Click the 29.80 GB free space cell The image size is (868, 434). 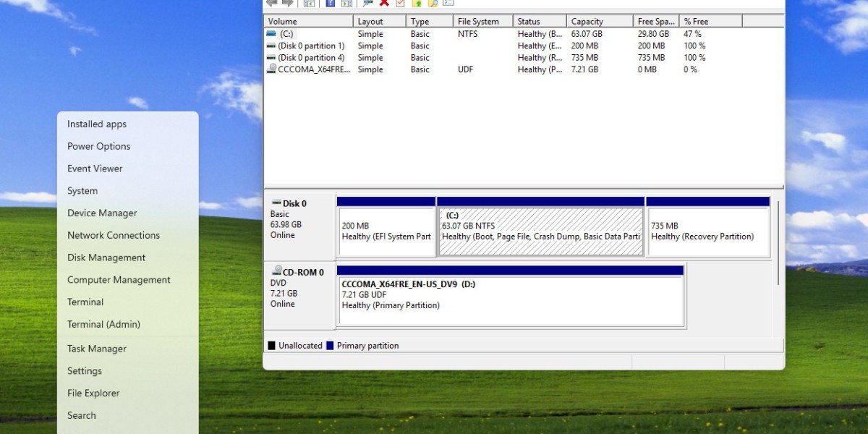(653, 34)
